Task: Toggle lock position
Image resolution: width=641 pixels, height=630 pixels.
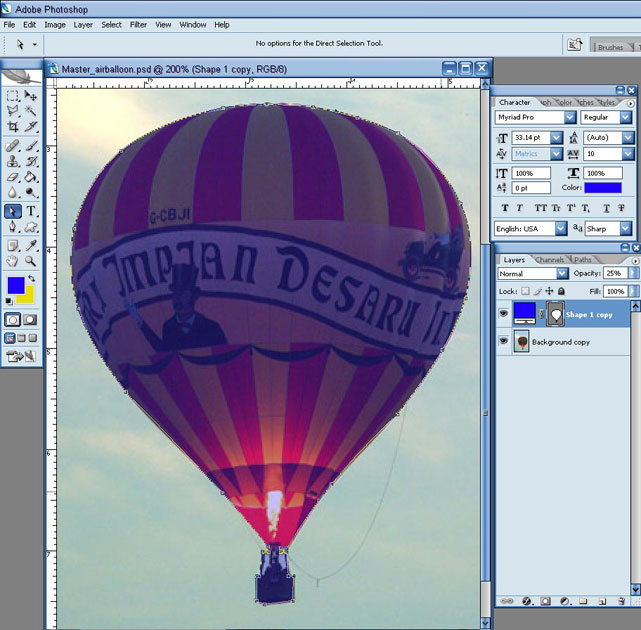Action: (549, 291)
